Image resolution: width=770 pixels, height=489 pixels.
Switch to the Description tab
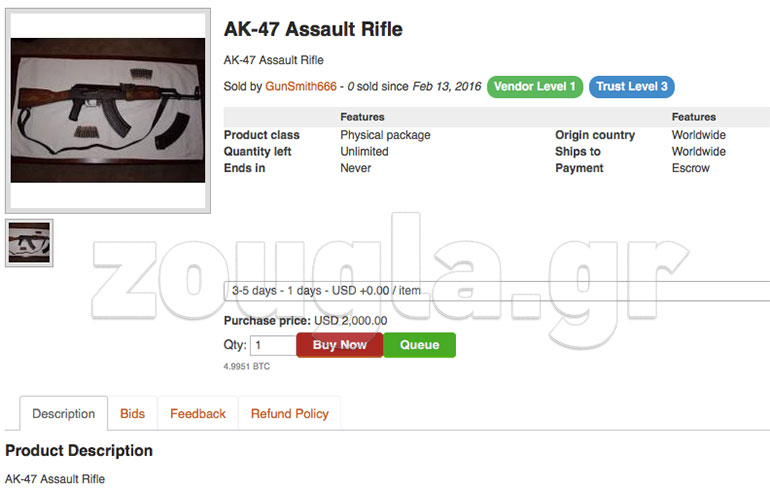click(64, 414)
